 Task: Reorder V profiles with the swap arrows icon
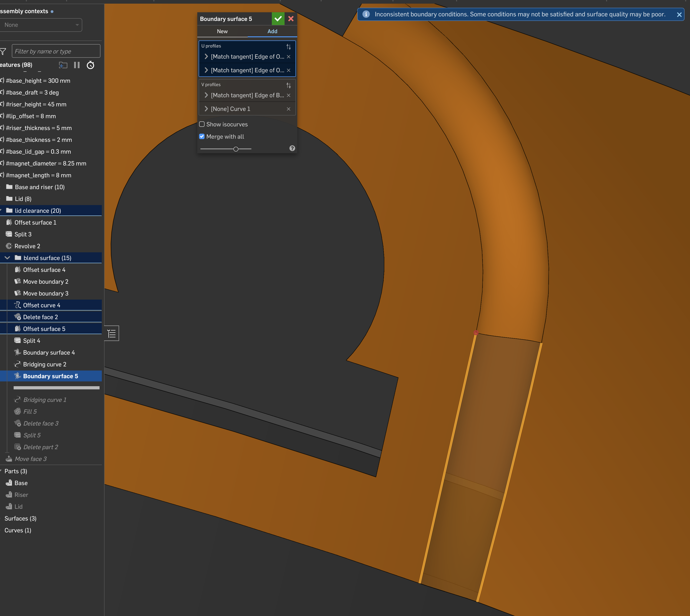288,85
